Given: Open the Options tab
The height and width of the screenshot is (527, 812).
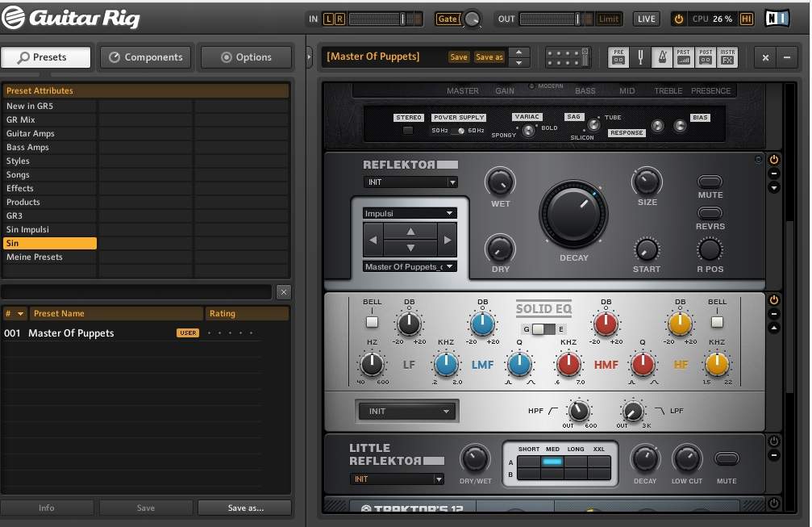Looking at the screenshot, I should [x=246, y=57].
